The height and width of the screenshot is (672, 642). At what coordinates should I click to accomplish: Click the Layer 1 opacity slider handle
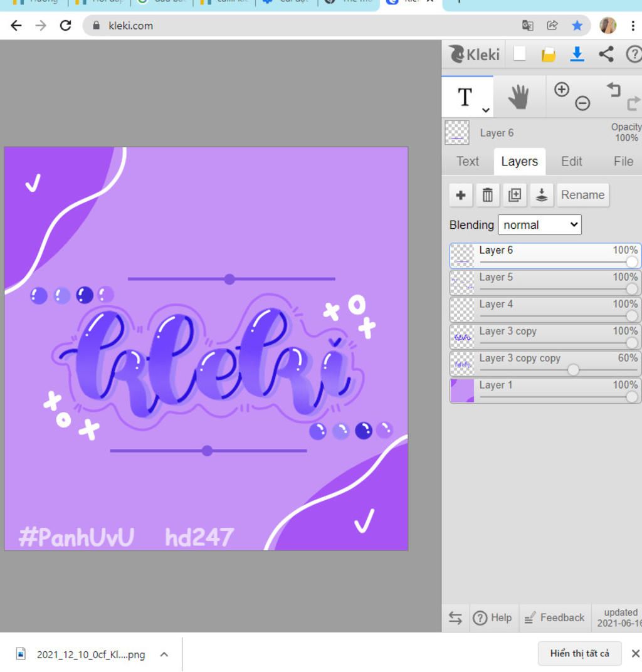632,397
